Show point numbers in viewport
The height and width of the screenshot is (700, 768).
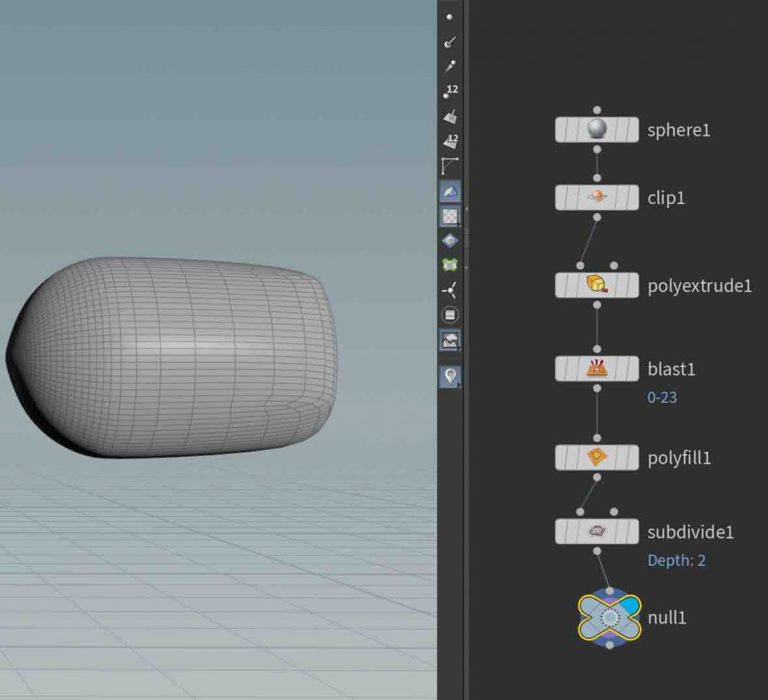pyautogui.click(x=449, y=92)
